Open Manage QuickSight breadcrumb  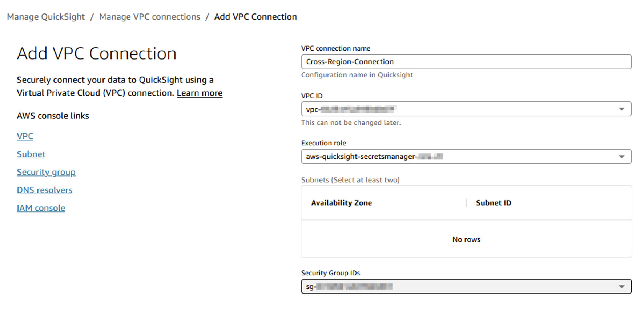46,17
